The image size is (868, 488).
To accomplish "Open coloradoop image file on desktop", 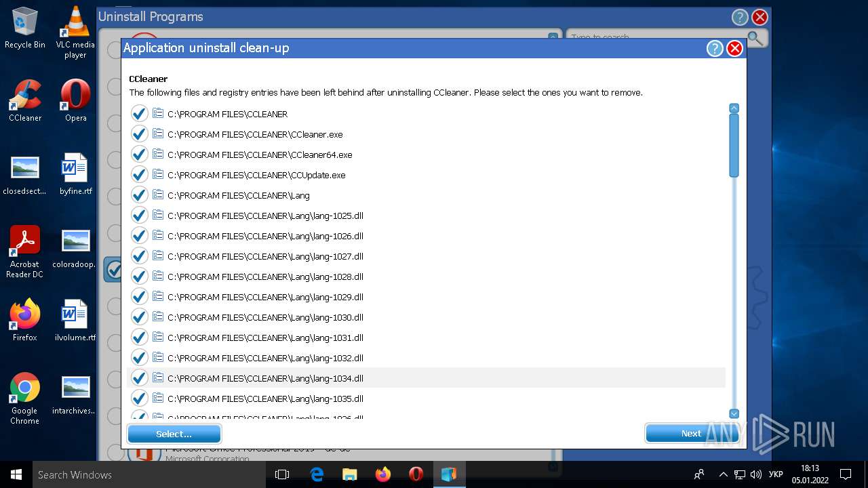I will pyautogui.click(x=75, y=247).
